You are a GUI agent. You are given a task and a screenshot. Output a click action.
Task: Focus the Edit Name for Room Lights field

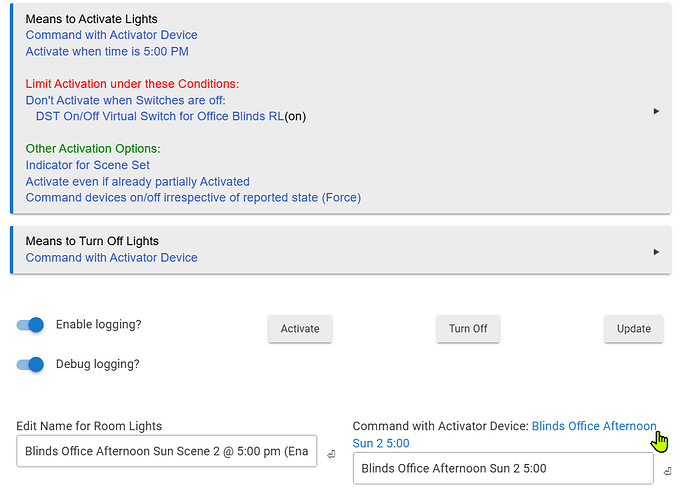pyautogui.click(x=166, y=452)
